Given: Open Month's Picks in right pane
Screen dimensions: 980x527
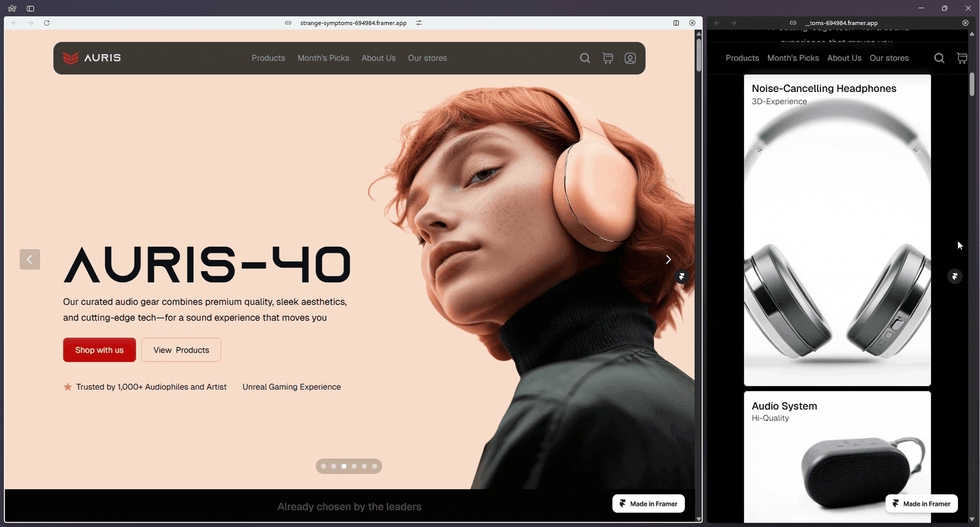Looking at the screenshot, I should tap(793, 58).
